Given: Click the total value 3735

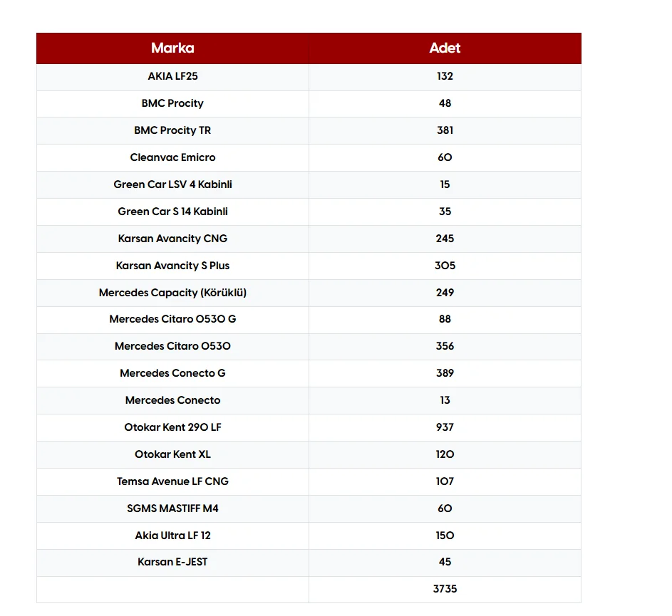Looking at the screenshot, I should tap(445, 589).
